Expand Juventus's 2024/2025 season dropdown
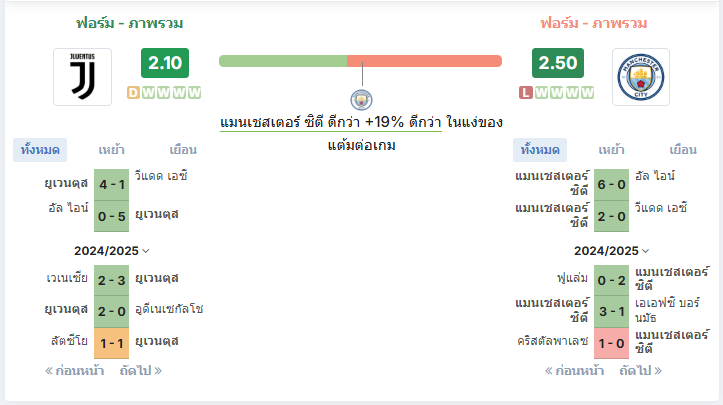Image resolution: width=723 pixels, height=405 pixels. pyautogui.click(x=112, y=251)
